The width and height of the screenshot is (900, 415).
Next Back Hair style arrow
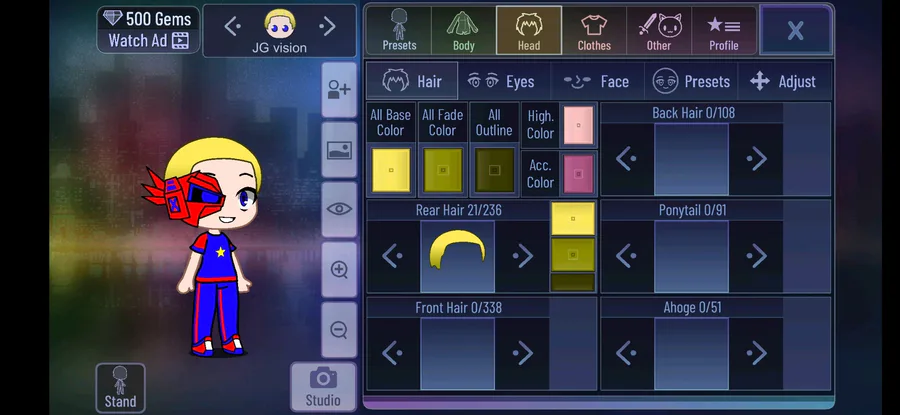tap(757, 159)
